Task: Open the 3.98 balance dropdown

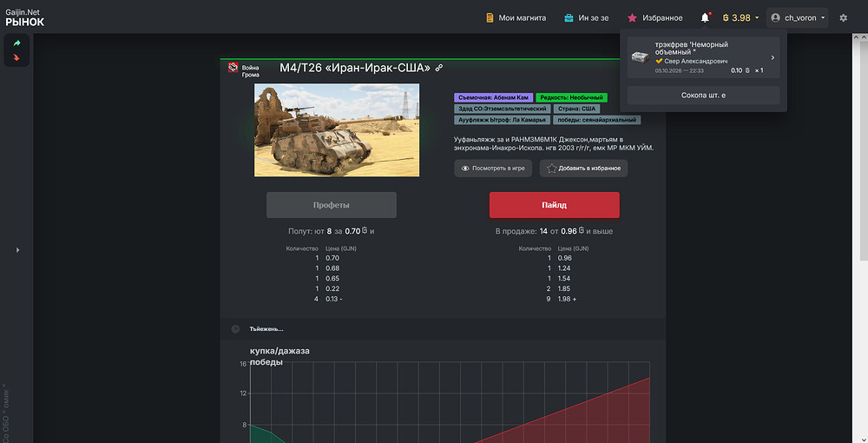Action: pyautogui.click(x=740, y=17)
